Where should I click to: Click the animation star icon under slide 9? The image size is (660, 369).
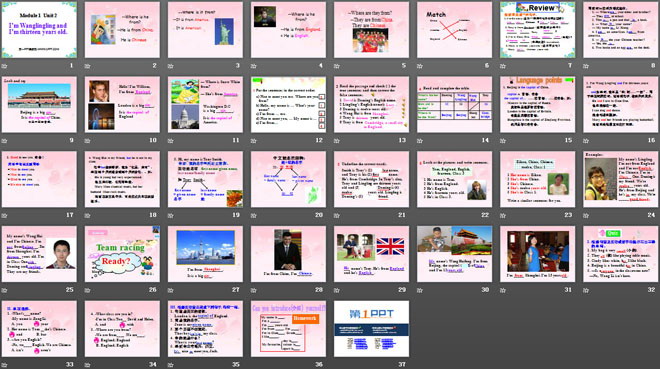[x=5, y=141]
